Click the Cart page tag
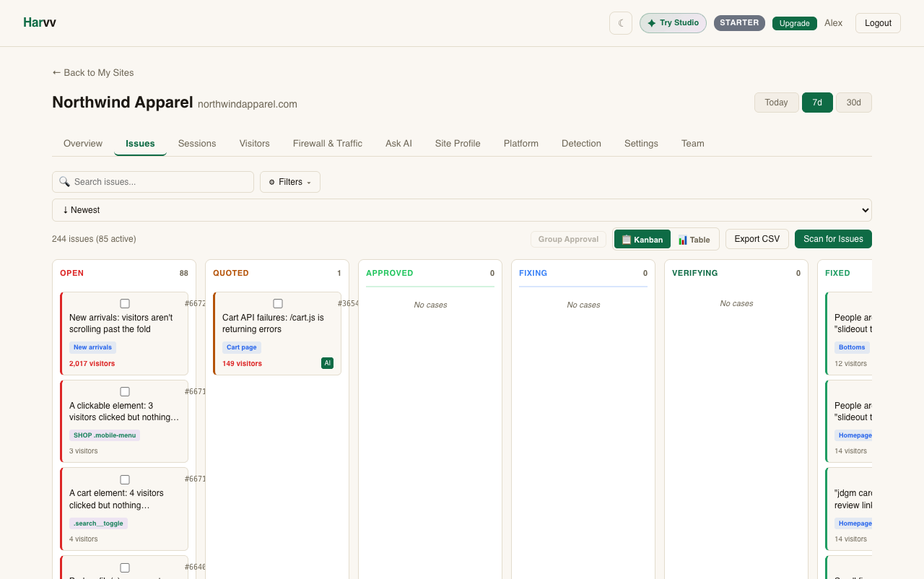The width and height of the screenshot is (924, 579). [242, 347]
